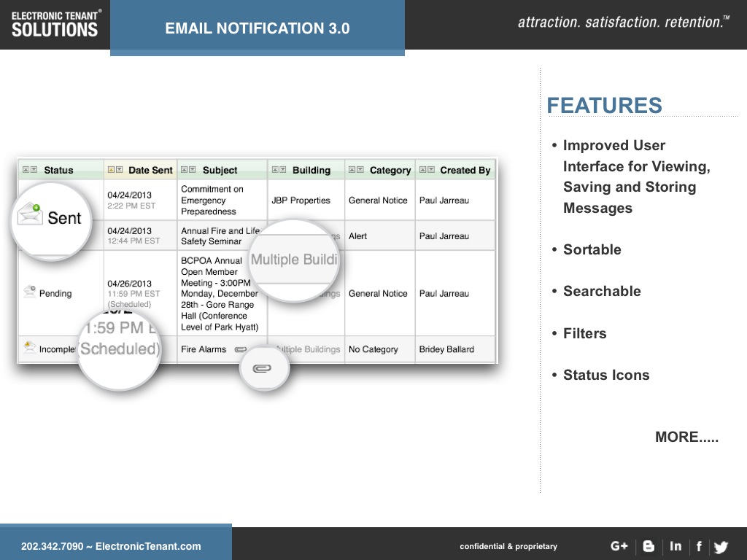
Task: Sort by Status column arrows
Action: [30, 170]
